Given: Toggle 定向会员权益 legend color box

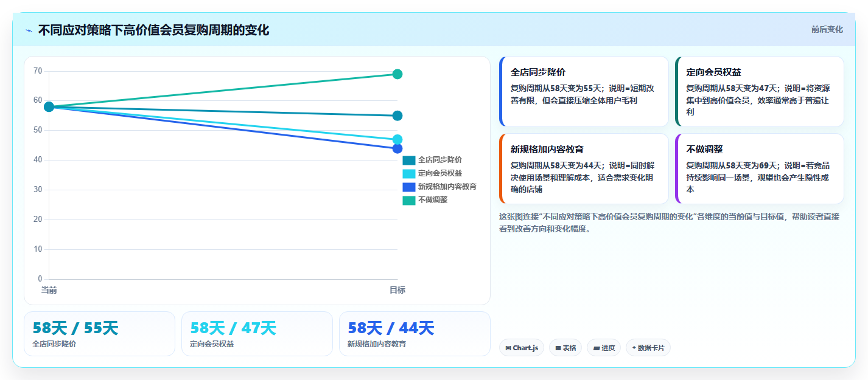Looking at the screenshot, I should 409,173.
